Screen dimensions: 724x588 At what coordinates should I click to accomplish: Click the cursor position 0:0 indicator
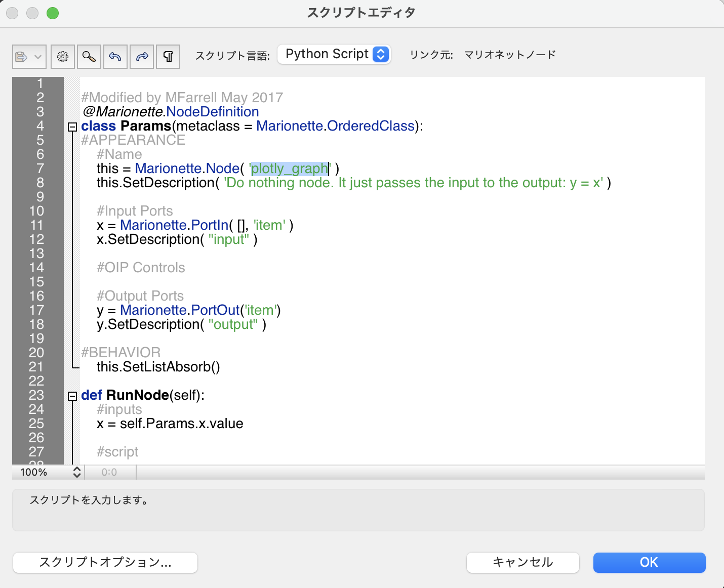pos(109,472)
